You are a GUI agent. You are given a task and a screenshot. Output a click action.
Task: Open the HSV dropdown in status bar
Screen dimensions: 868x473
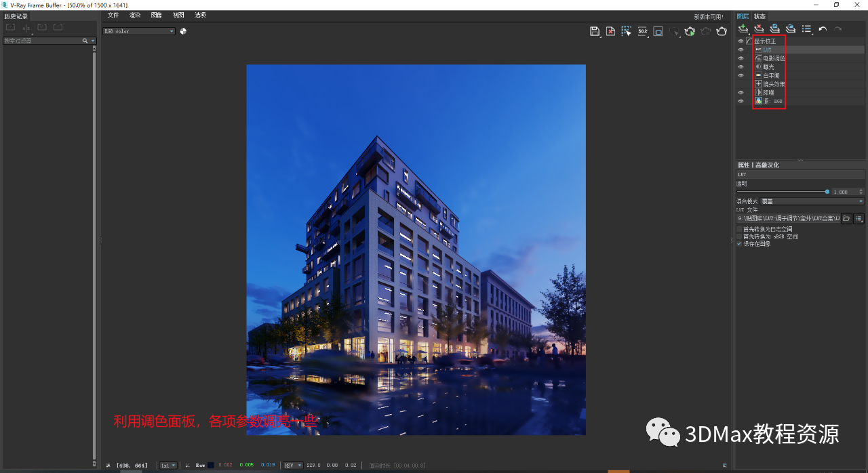click(292, 465)
